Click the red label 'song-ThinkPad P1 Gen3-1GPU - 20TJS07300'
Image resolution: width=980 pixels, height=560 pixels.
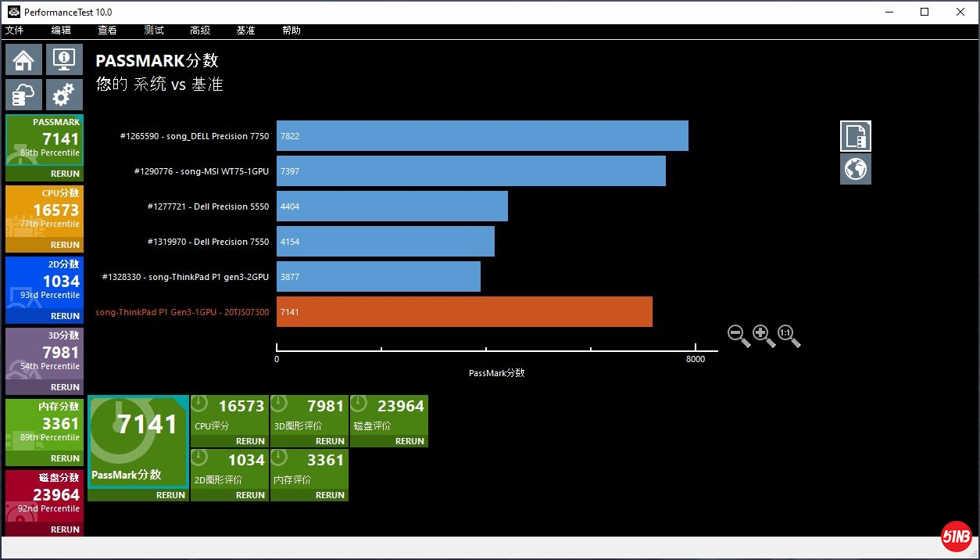(182, 312)
